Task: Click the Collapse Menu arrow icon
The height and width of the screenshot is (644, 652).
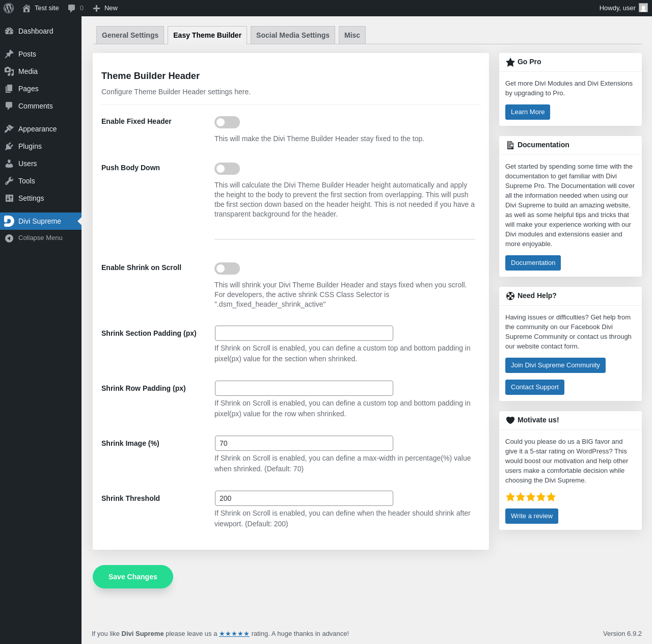Action: [9, 238]
